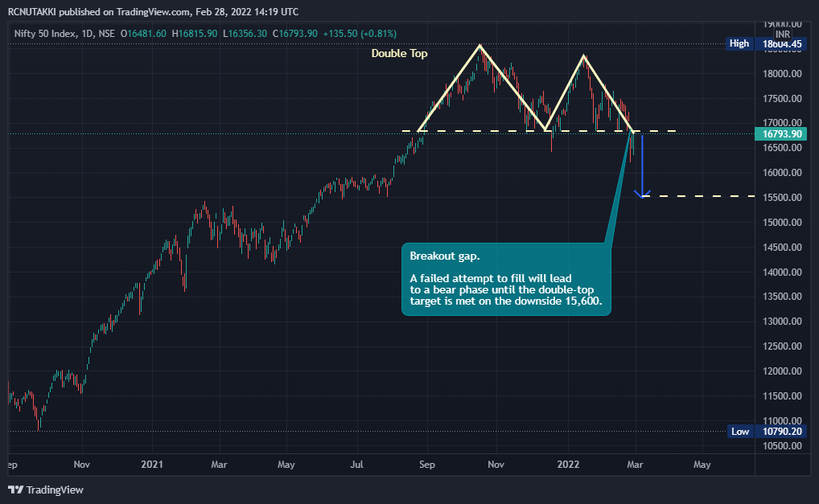The image size is (819, 504).
Task: Click the 16500.00 price axis label
Action: [782, 148]
